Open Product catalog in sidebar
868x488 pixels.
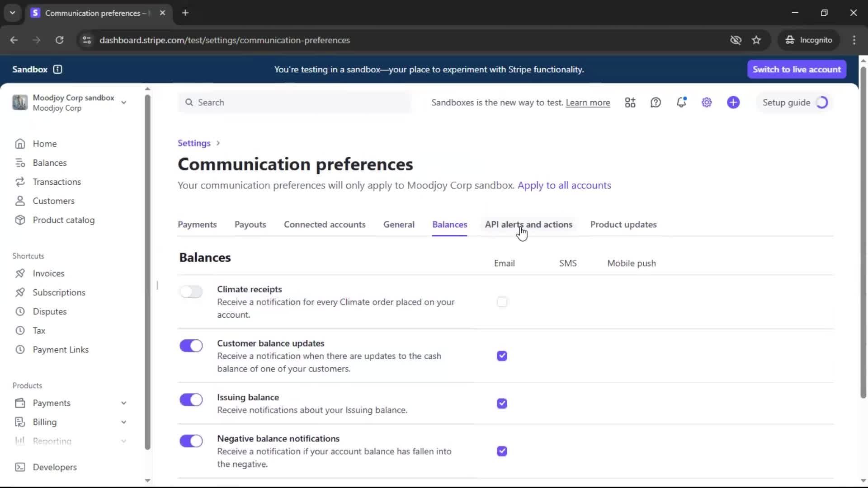(x=63, y=220)
